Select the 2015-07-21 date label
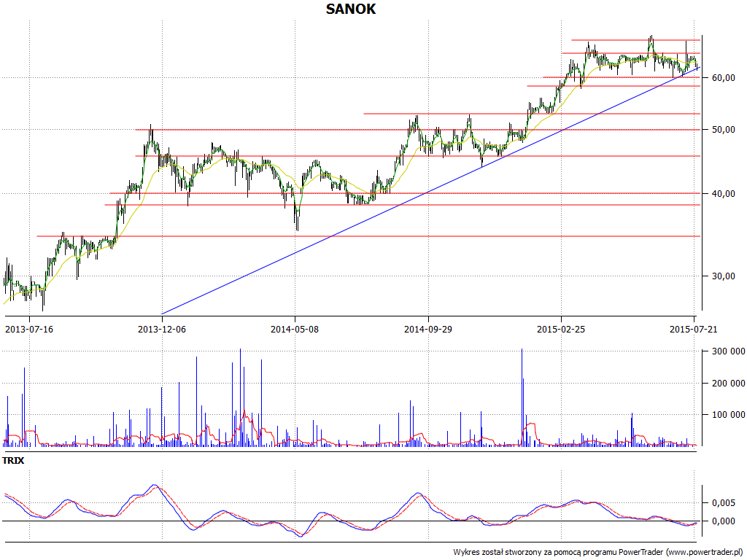 tap(693, 329)
